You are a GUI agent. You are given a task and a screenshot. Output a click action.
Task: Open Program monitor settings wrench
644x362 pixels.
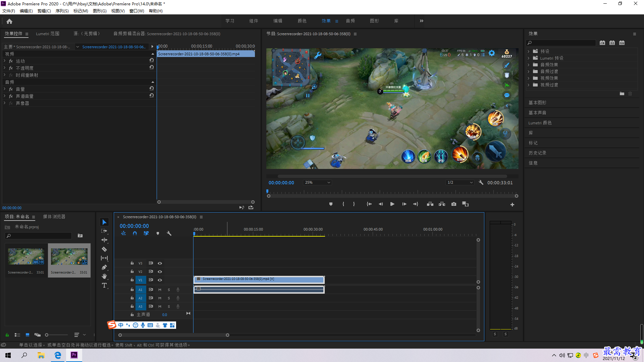point(481,183)
